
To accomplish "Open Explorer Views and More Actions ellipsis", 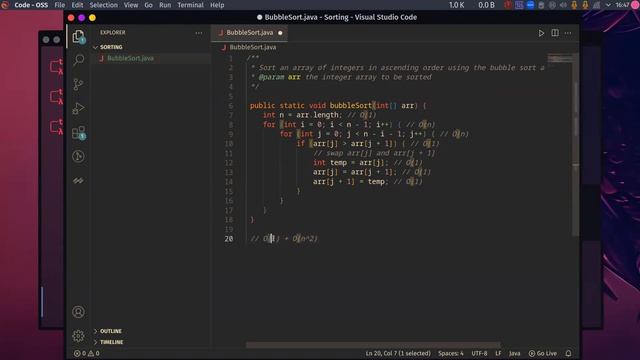I will (199, 33).
